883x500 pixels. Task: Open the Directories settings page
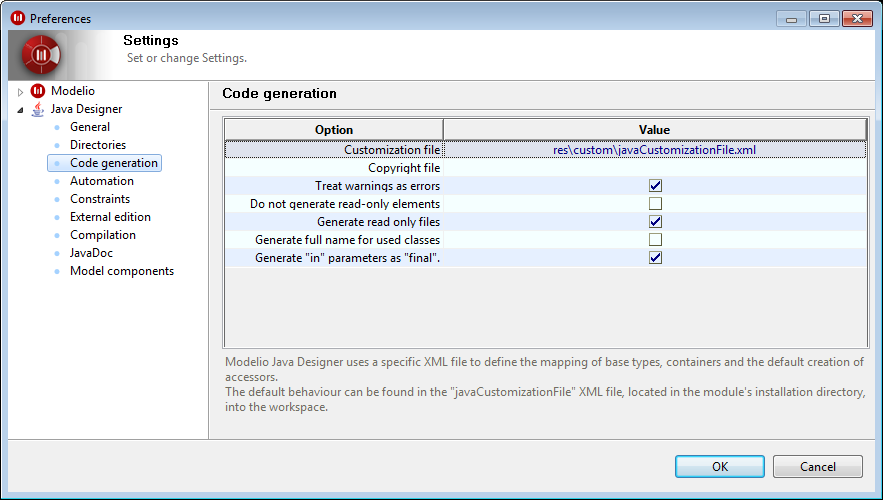(98, 145)
